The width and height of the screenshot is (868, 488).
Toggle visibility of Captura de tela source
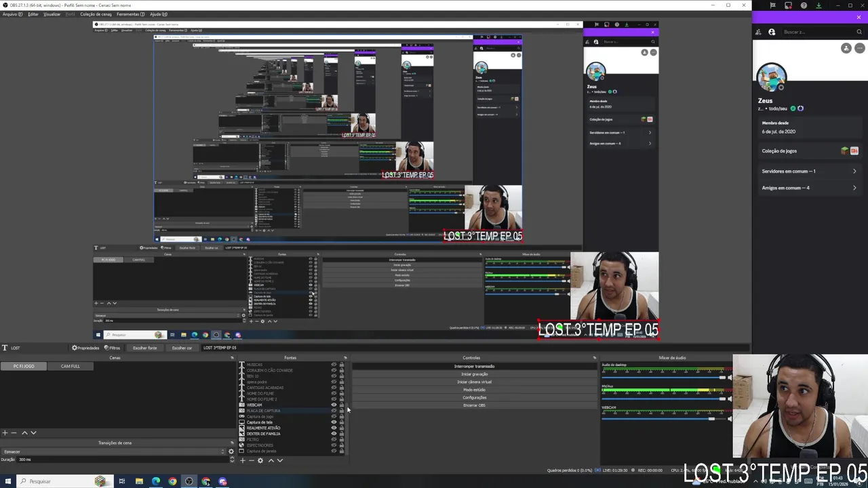click(x=334, y=422)
